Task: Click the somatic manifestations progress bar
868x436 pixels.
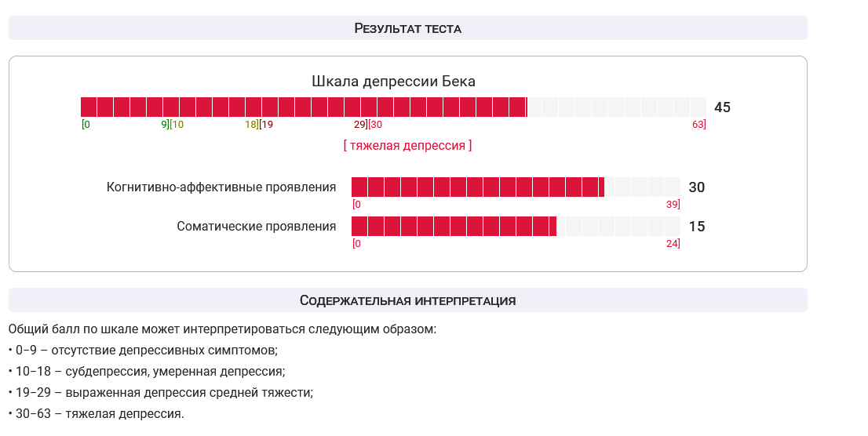Action: tap(516, 227)
